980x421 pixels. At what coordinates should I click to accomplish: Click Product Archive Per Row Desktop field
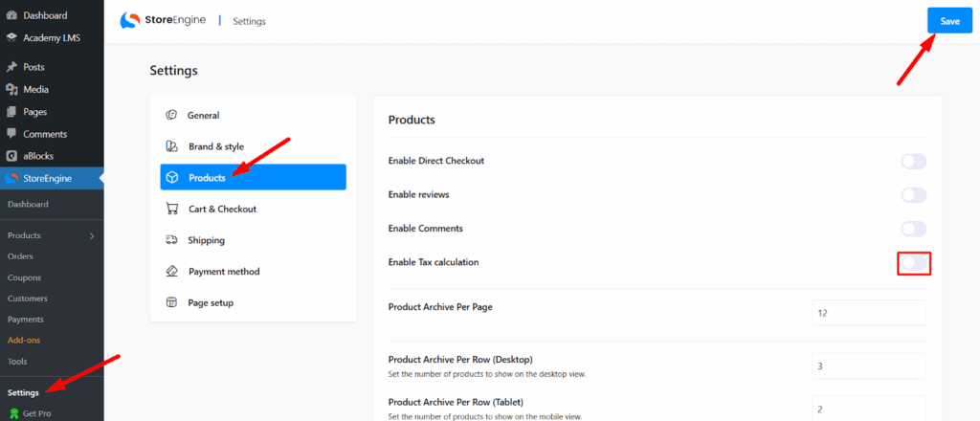[x=868, y=366]
